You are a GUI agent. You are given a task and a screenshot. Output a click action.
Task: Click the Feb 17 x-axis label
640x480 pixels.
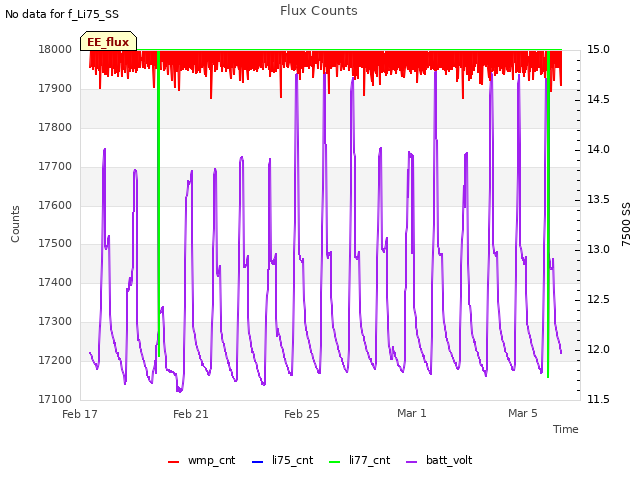(80, 414)
